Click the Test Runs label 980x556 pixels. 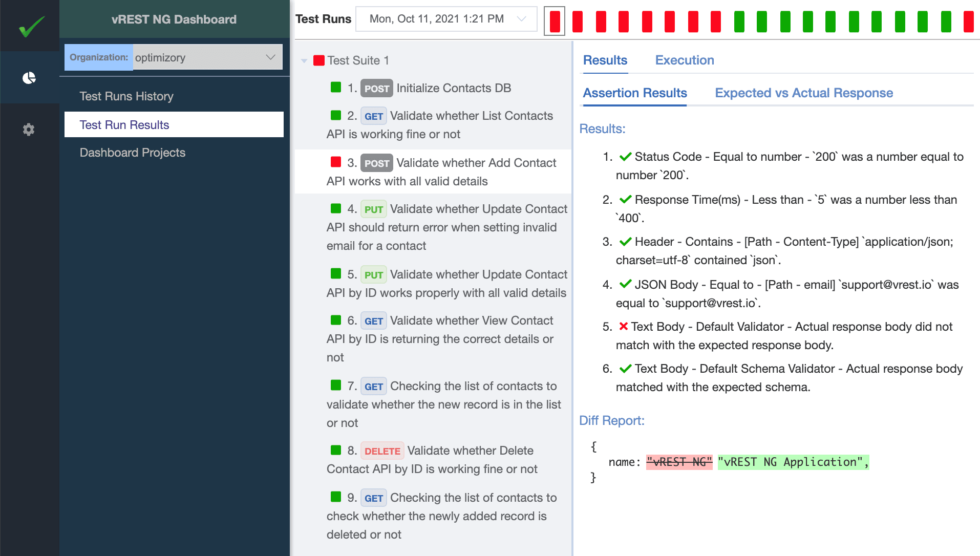coord(323,19)
